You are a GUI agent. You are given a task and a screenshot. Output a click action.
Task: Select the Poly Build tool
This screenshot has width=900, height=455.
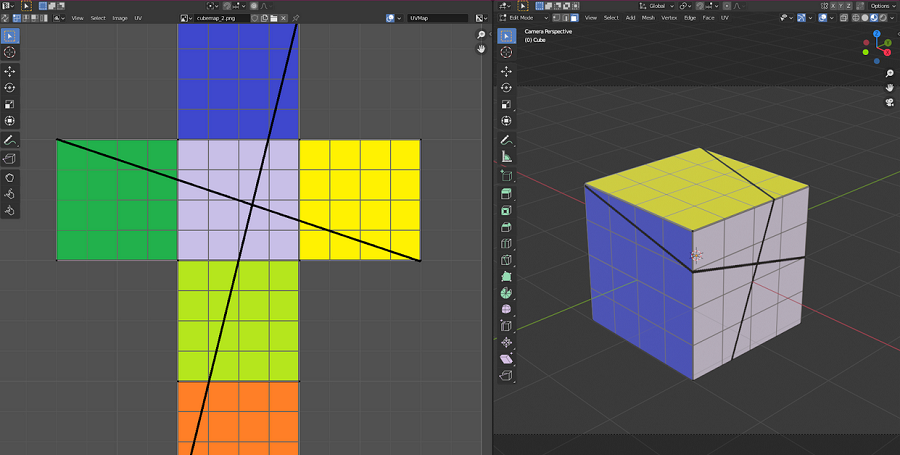506,277
